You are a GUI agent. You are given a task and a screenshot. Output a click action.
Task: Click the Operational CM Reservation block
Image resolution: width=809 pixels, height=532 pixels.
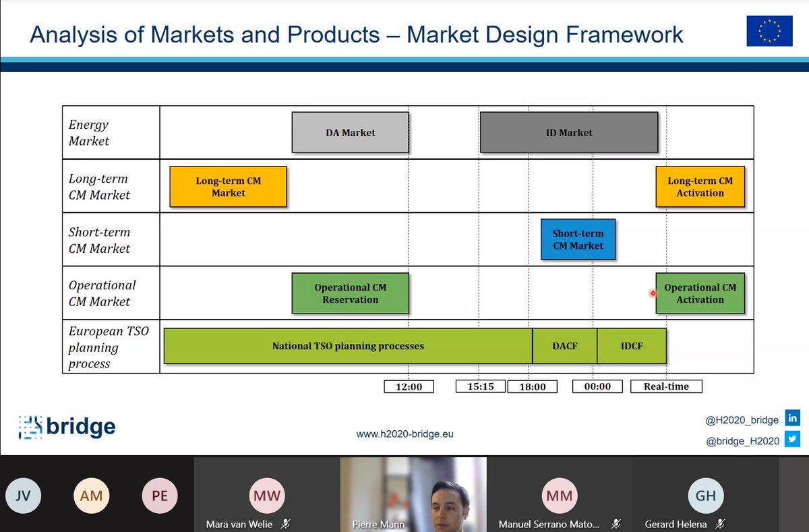(350, 293)
